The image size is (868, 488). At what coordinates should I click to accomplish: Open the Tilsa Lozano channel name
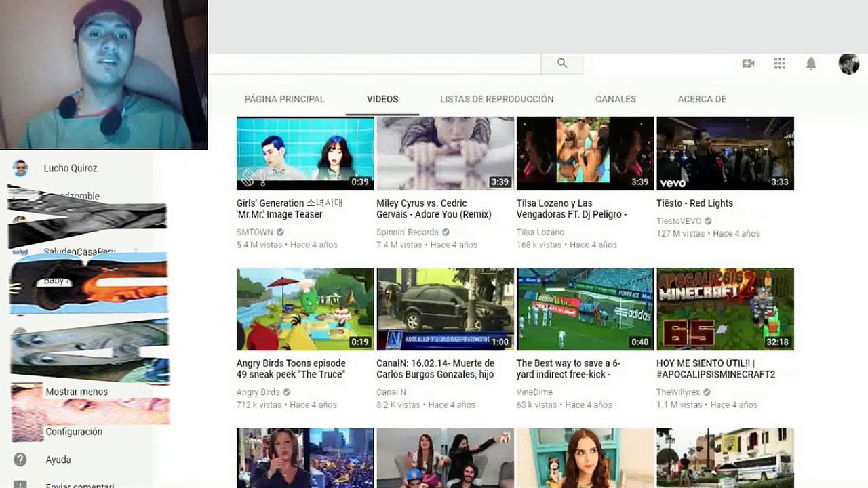point(540,232)
